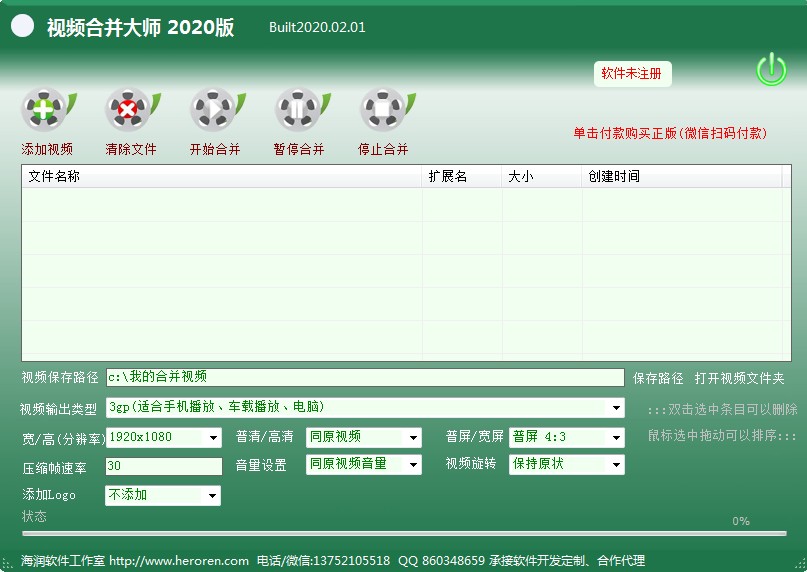Click the 软件未注册 unregistered software label
The image size is (807, 572).
click(632, 74)
